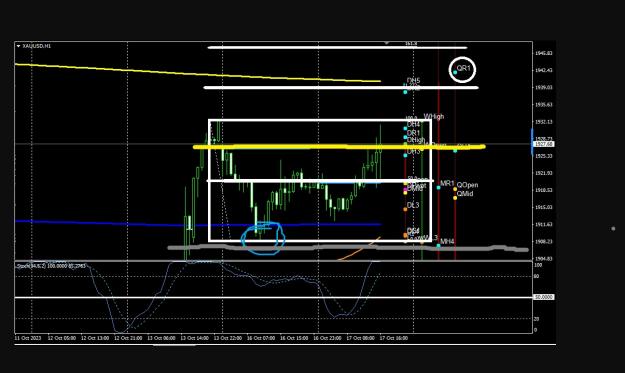Click the DH5 pivot level label
The height and width of the screenshot is (373, 625).
click(413, 81)
